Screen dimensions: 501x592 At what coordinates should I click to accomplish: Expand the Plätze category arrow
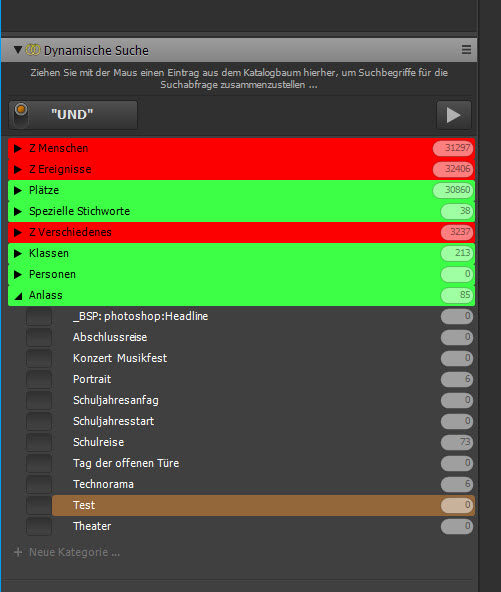click(x=17, y=190)
